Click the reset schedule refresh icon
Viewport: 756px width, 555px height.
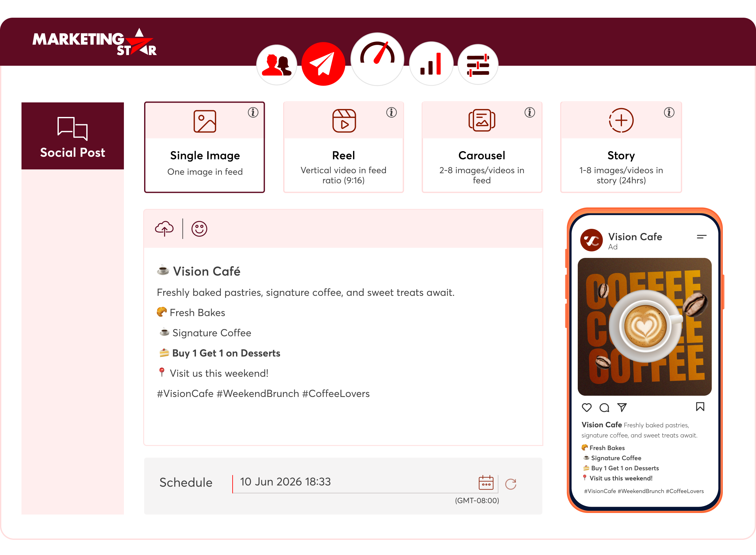[x=510, y=484]
